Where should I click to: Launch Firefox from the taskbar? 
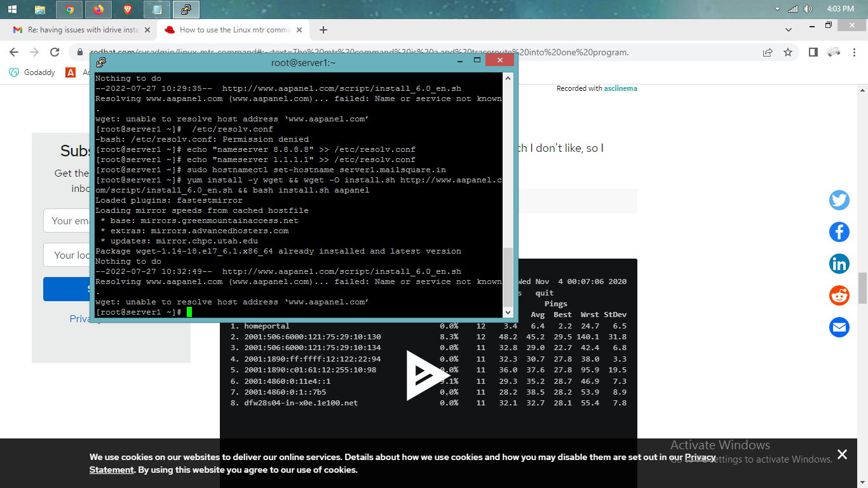(x=98, y=10)
